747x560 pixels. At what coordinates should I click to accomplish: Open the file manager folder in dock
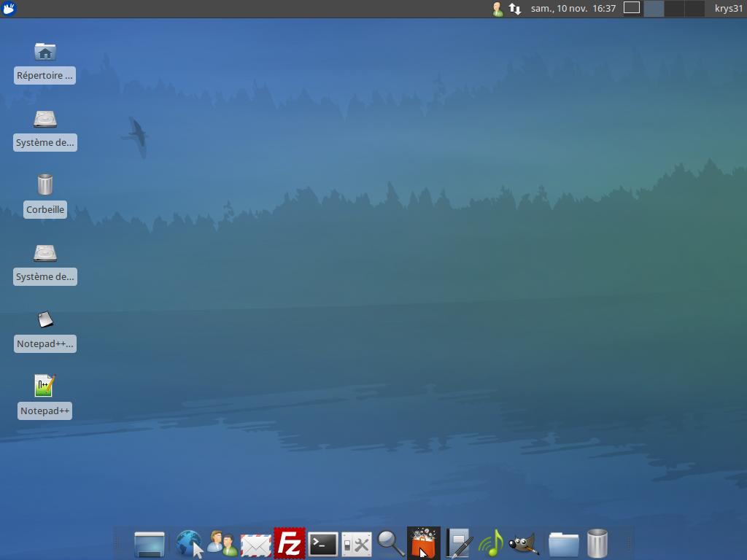pos(564,544)
